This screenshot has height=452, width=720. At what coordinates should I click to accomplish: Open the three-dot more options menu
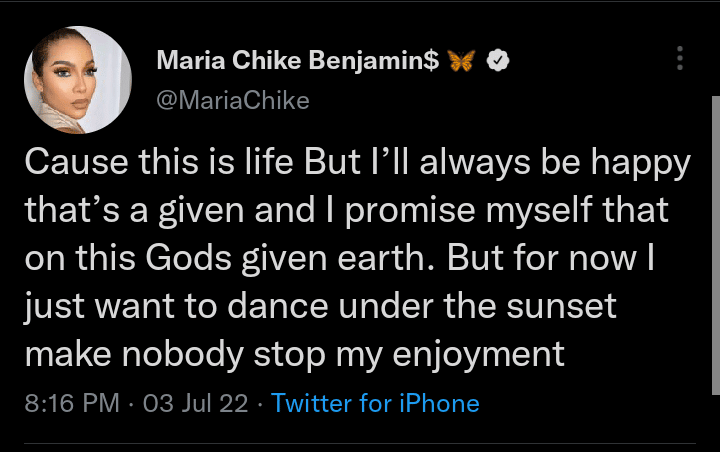coord(680,59)
